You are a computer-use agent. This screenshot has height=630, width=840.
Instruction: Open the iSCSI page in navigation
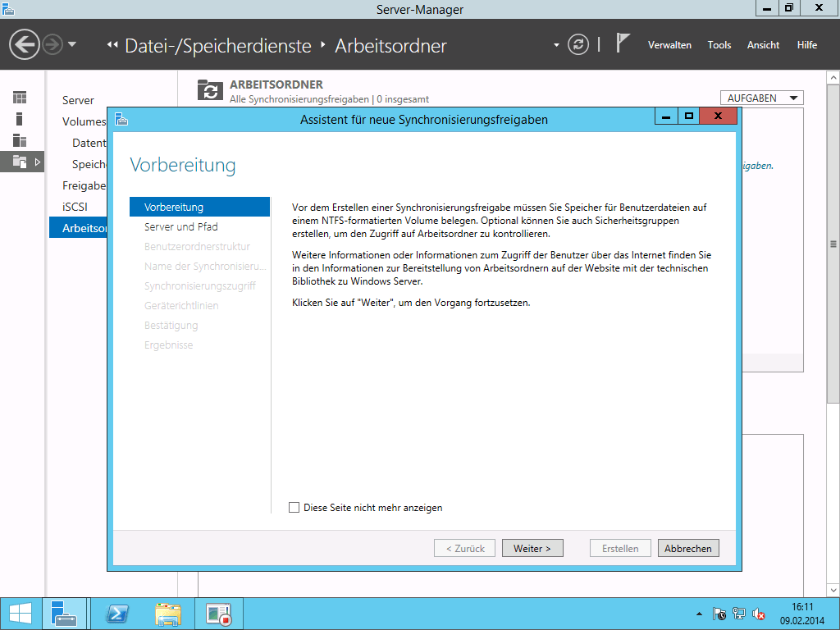[75, 207]
